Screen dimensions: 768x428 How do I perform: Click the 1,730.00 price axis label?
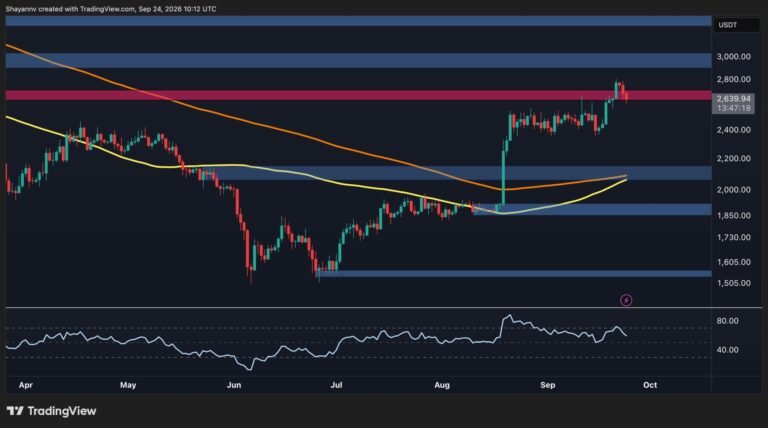(x=733, y=238)
